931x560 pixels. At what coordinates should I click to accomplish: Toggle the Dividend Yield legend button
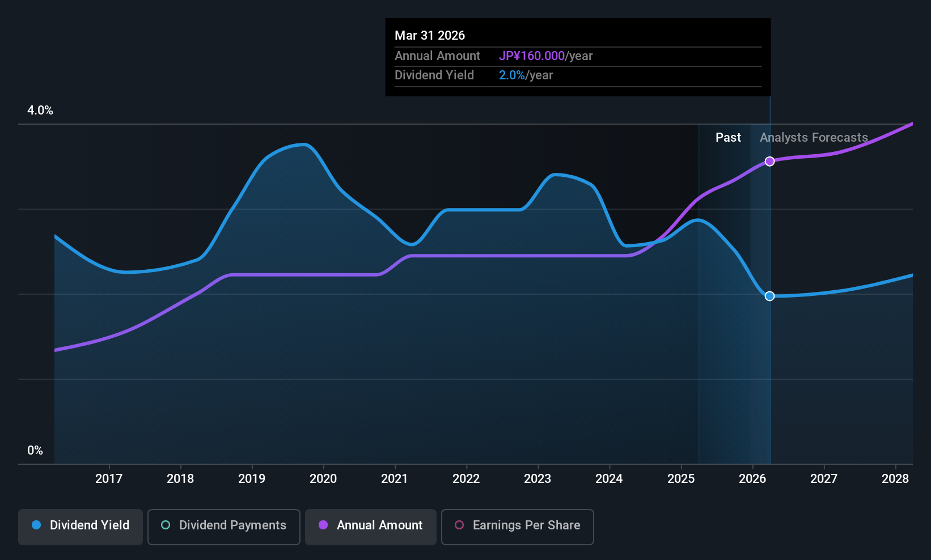(x=81, y=527)
